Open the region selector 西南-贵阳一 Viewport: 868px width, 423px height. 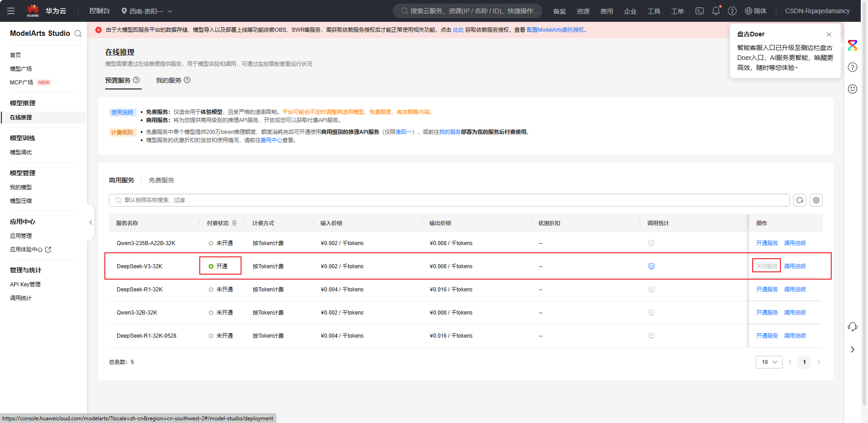point(147,11)
